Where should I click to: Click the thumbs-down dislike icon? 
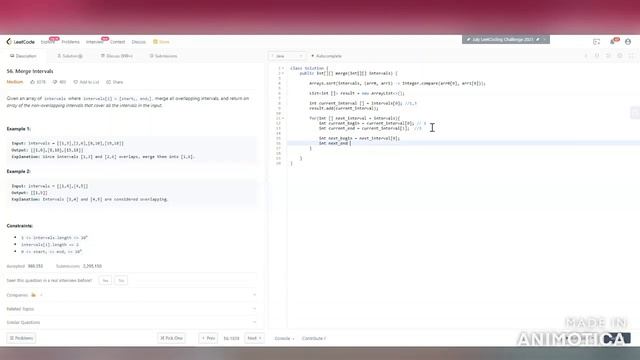[x=55, y=82]
